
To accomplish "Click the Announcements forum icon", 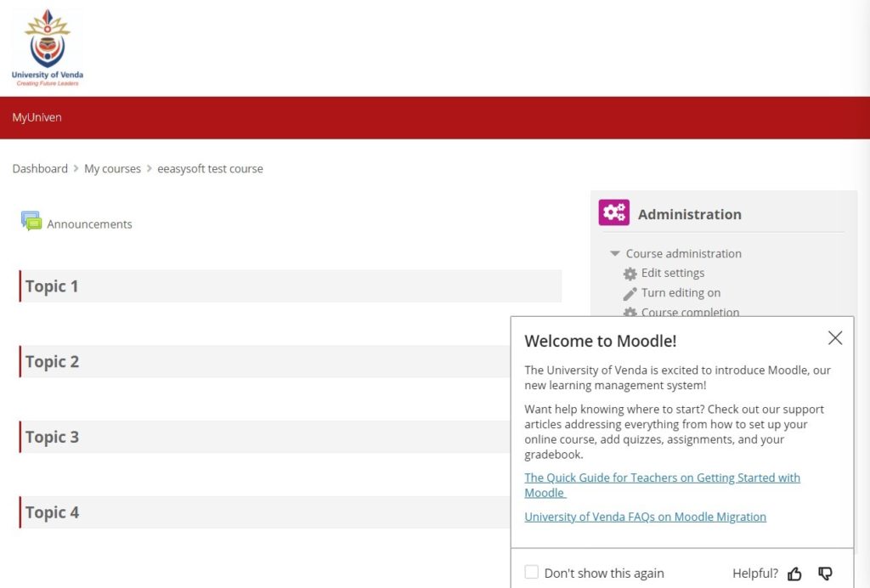I will (x=31, y=221).
